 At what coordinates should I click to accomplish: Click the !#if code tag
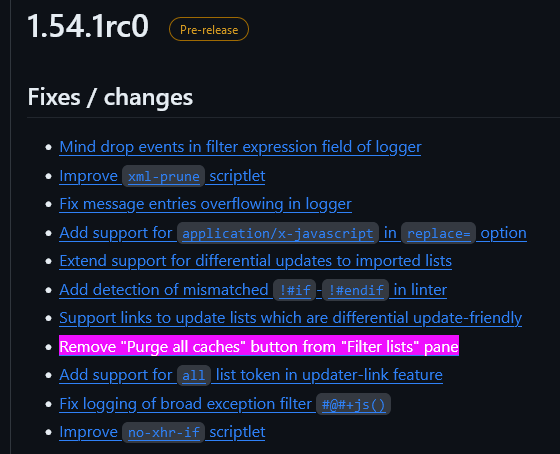(x=295, y=290)
